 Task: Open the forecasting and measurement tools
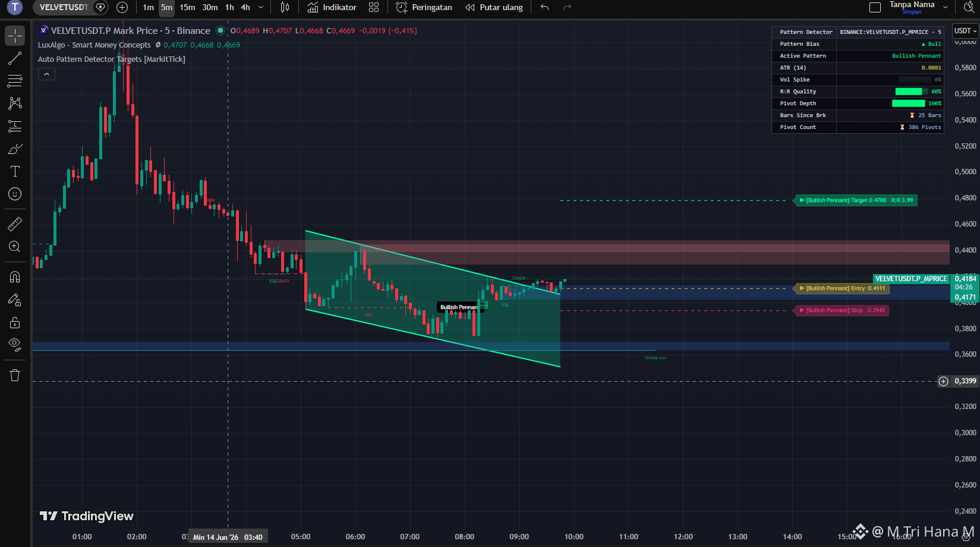tap(15, 126)
